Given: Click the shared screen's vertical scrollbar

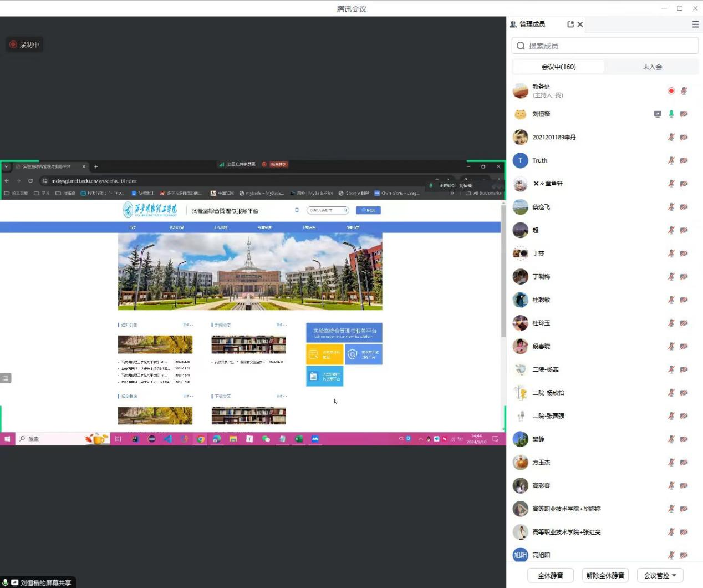Looking at the screenshot, I should (503, 272).
